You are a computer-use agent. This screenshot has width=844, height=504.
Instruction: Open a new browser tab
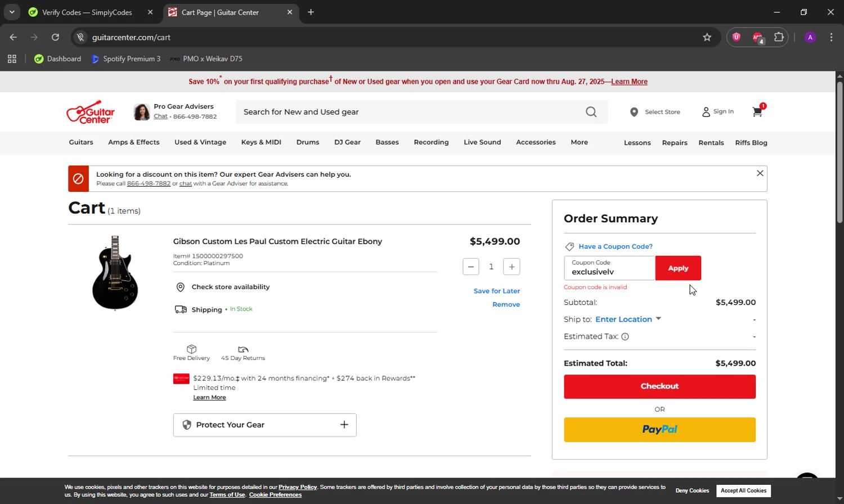point(311,12)
